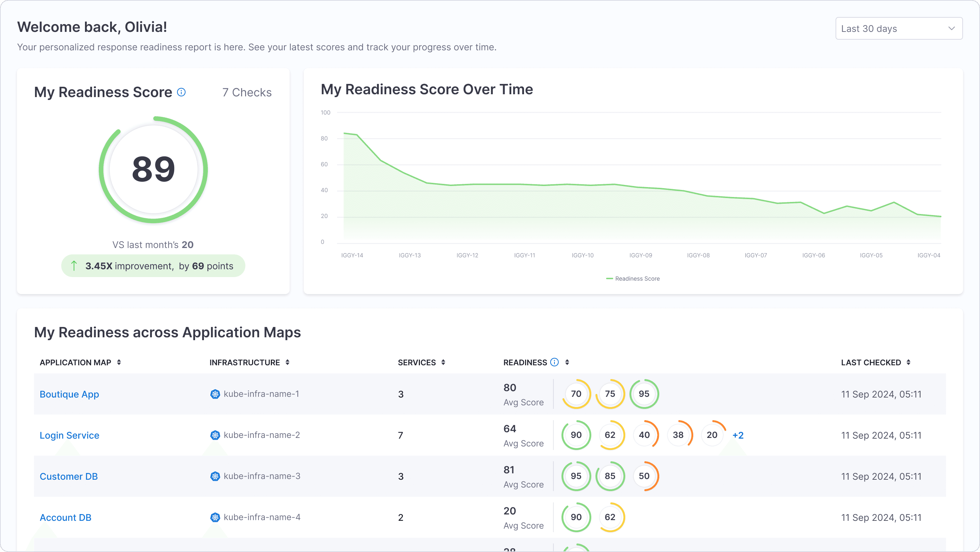
Task: Click Kubernetes icon for kube-infra-name-3
Action: 215,476
